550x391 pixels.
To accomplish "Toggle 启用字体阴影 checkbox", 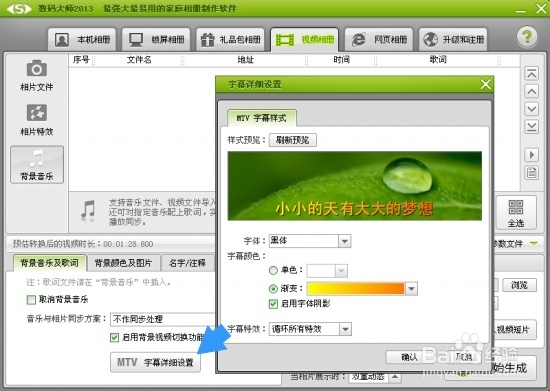I will (x=273, y=304).
